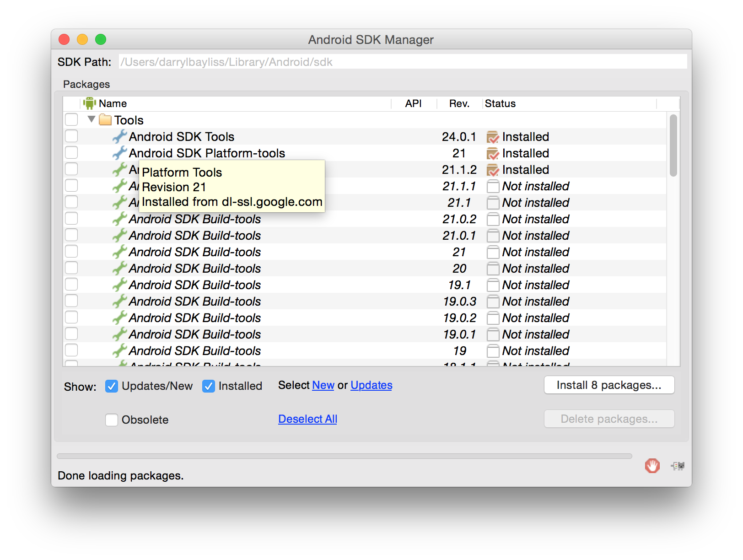Click the green wrench icon for Build-tools 21.0.2
Screen dimensions: 743x560
(x=119, y=219)
